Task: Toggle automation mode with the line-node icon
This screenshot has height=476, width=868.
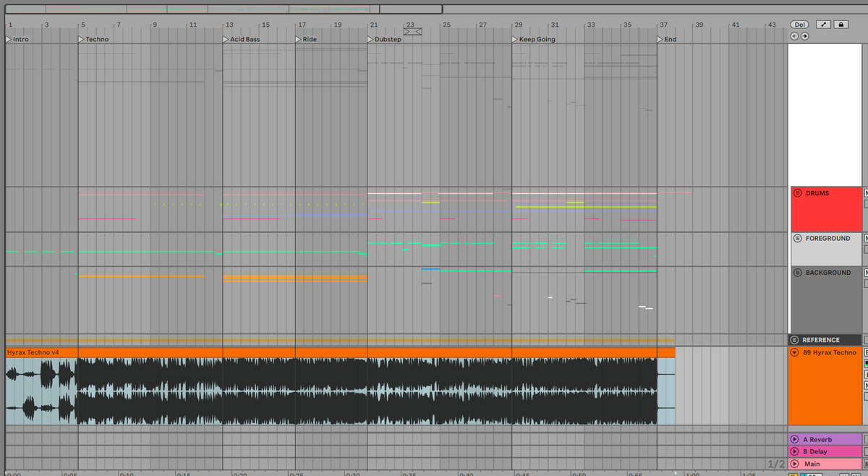Action: 823,25
